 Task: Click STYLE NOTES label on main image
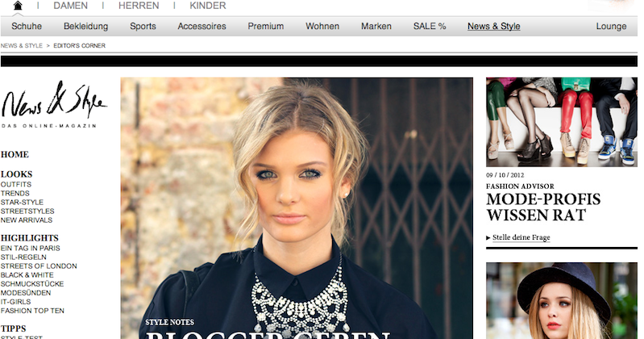169,322
